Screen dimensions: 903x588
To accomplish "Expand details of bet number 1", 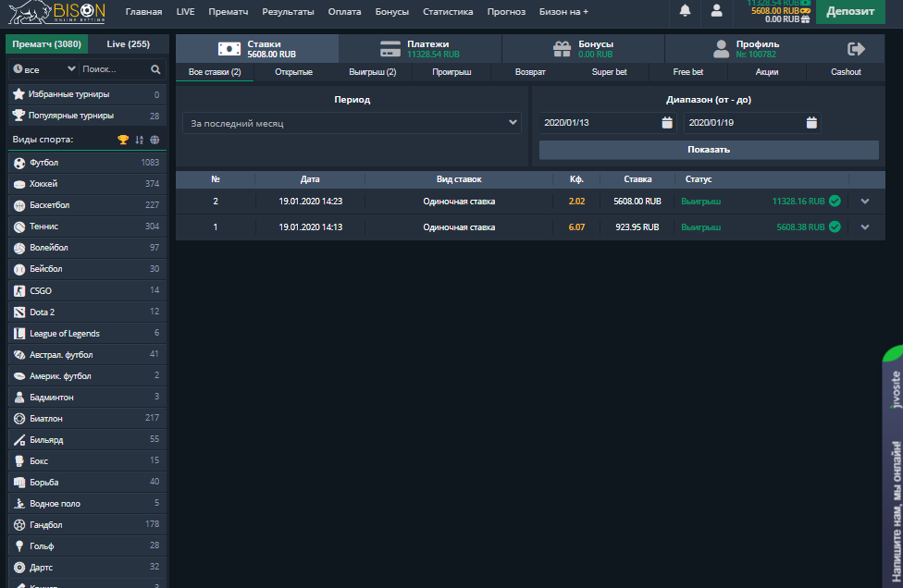I will (x=865, y=227).
